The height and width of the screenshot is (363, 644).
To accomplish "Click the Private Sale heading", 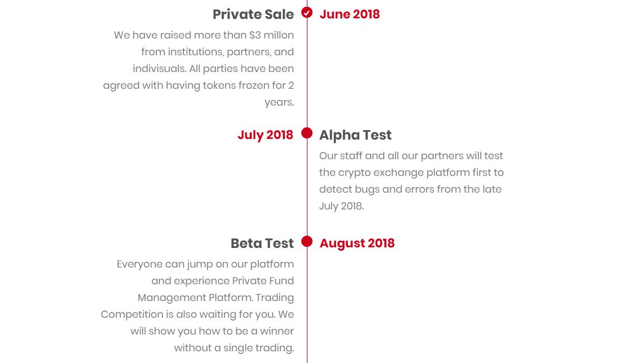I will coord(253,15).
